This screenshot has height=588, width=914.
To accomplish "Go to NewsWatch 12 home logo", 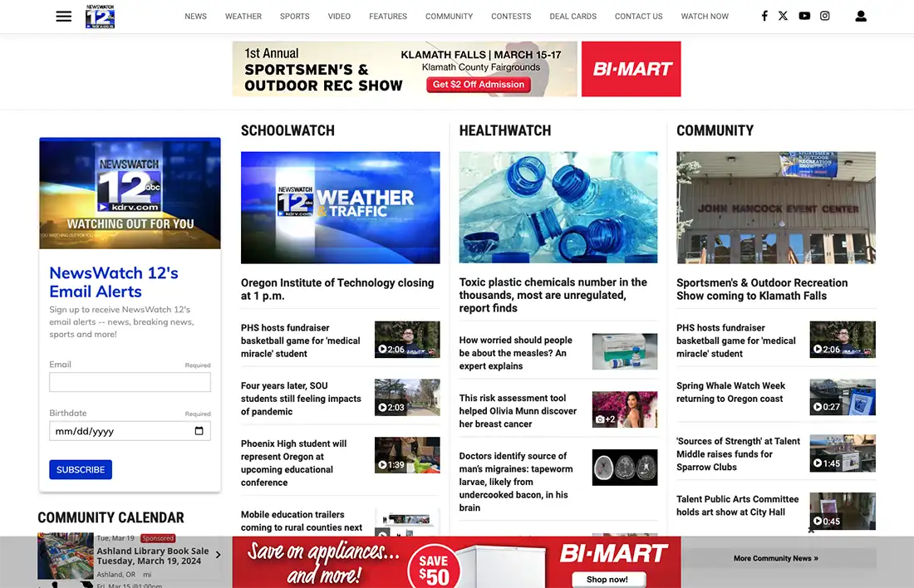I will point(100,17).
